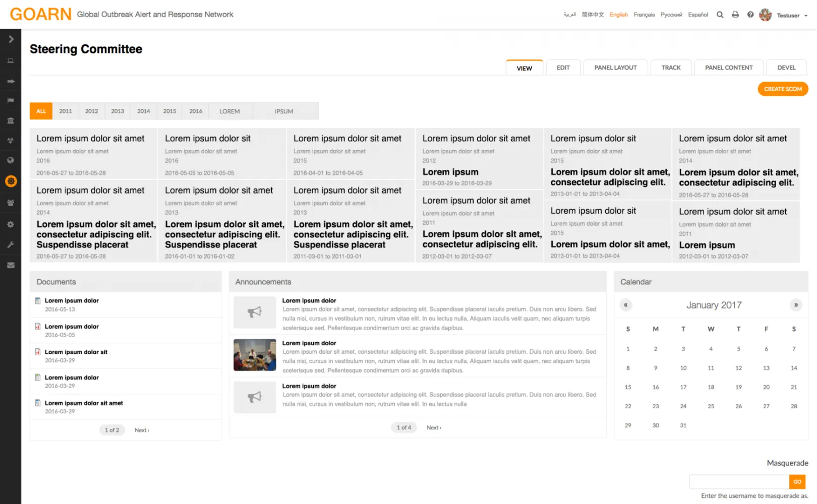Open the laptop icon in the sidebar
Image resolution: width=817 pixels, height=504 pixels.
[x=11, y=61]
